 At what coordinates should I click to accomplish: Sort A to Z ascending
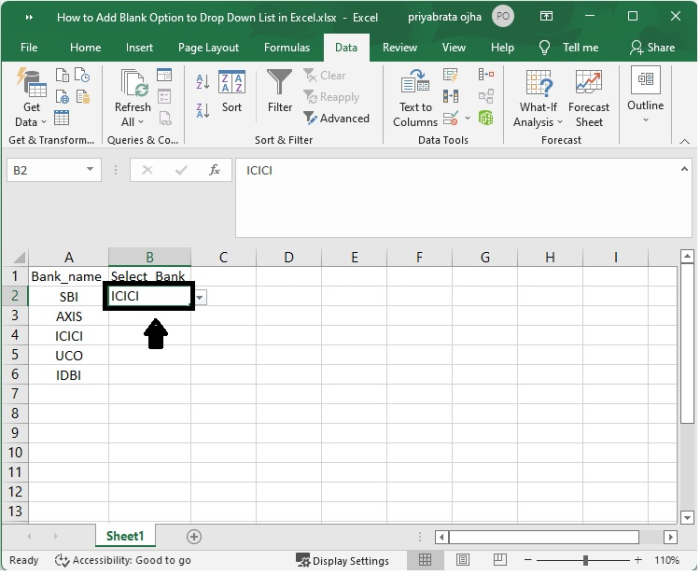[x=203, y=82]
